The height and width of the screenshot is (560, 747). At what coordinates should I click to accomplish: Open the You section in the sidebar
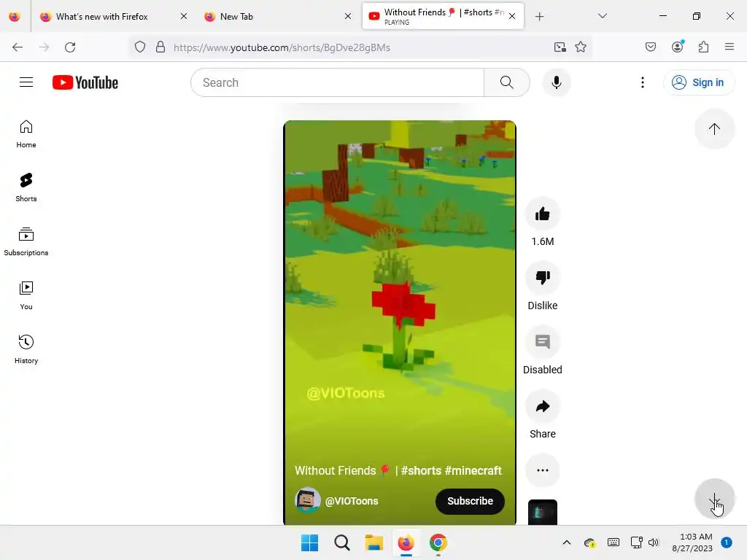coord(26,296)
